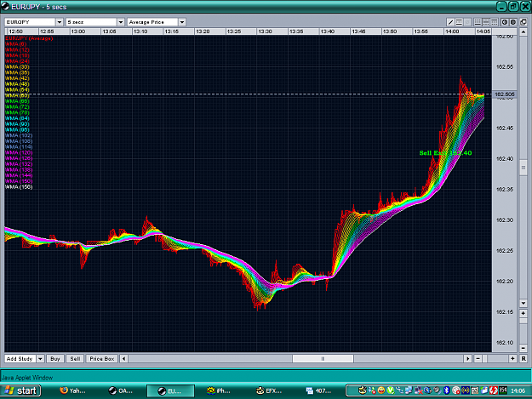Click the red lightning tray icon

coord(494,390)
